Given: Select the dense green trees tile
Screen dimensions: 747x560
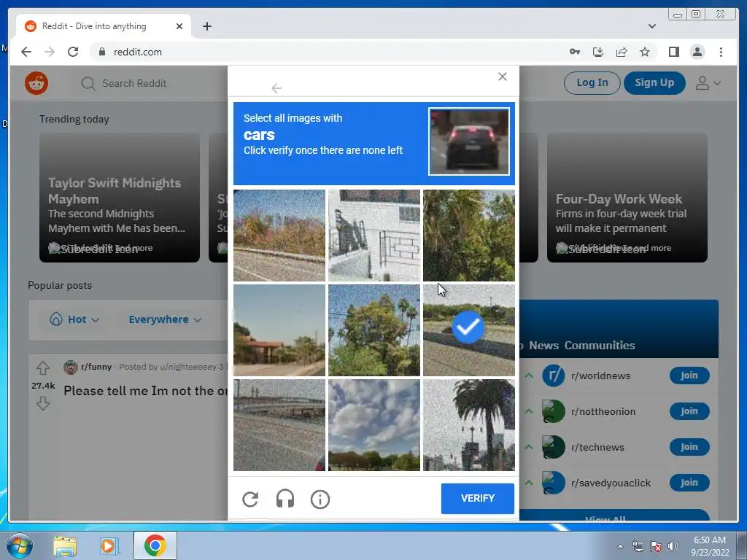Looking at the screenshot, I should pyautogui.click(x=469, y=236).
